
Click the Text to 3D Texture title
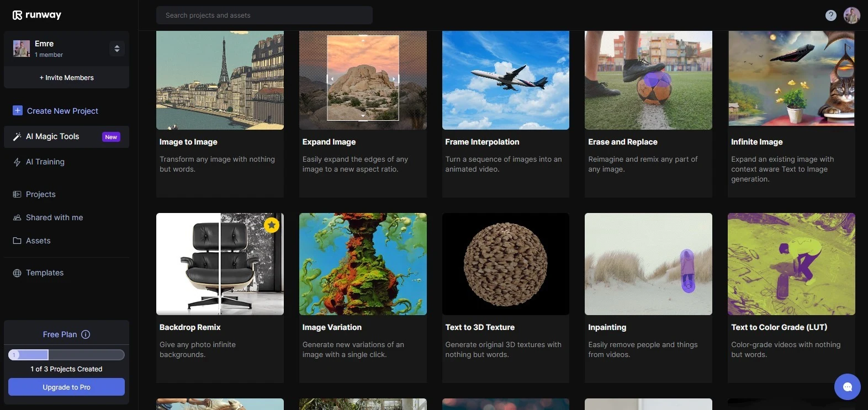[x=480, y=327]
